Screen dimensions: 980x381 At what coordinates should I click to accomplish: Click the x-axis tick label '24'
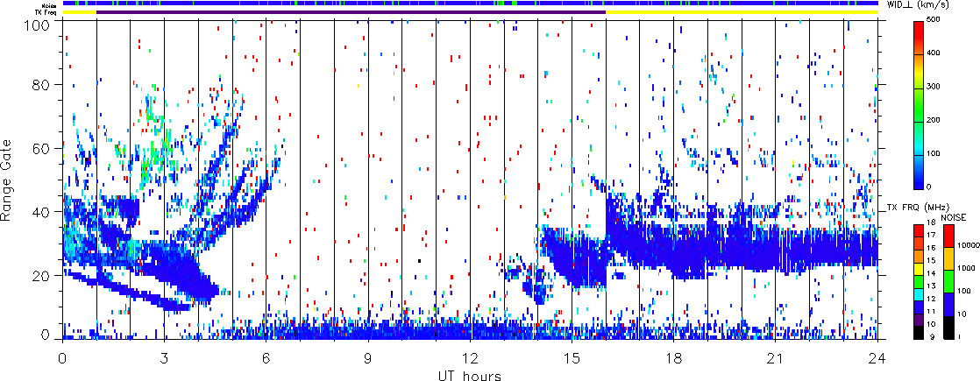tap(877, 358)
